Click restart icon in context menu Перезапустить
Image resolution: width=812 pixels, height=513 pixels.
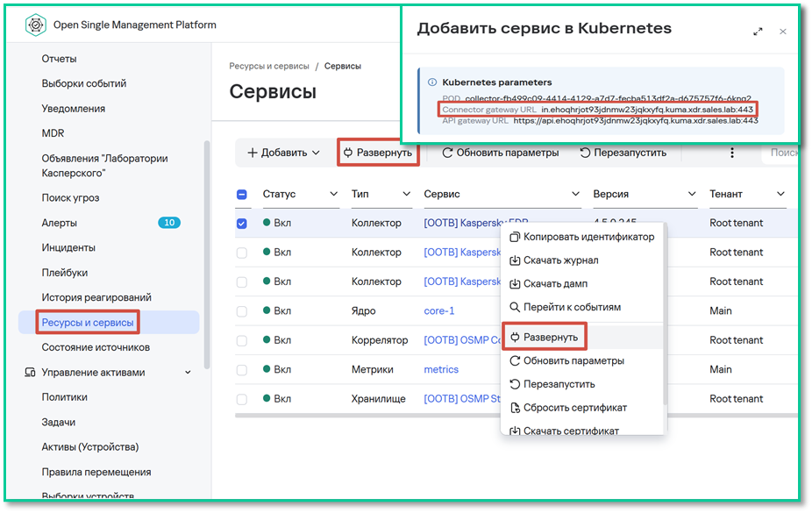tap(515, 384)
